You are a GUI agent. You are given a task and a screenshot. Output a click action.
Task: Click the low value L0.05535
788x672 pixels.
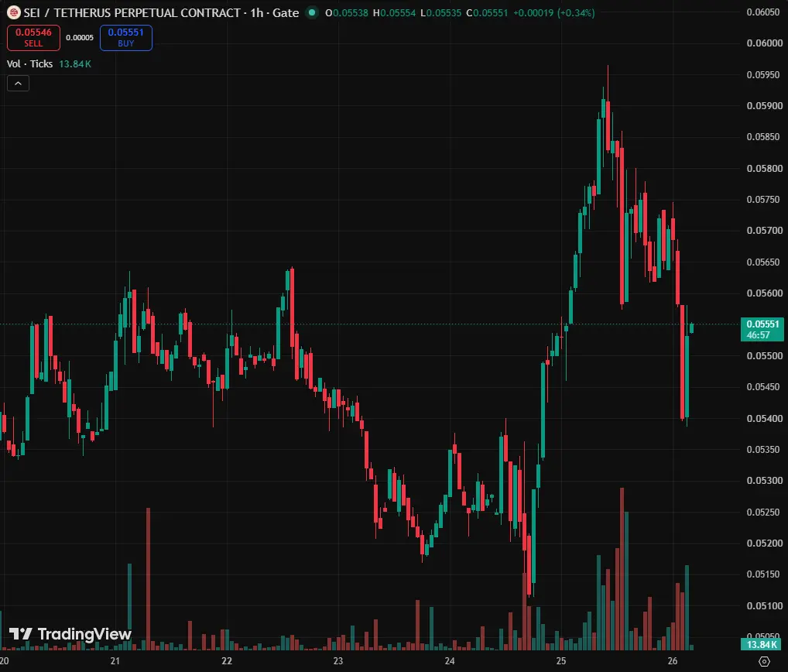click(440, 12)
